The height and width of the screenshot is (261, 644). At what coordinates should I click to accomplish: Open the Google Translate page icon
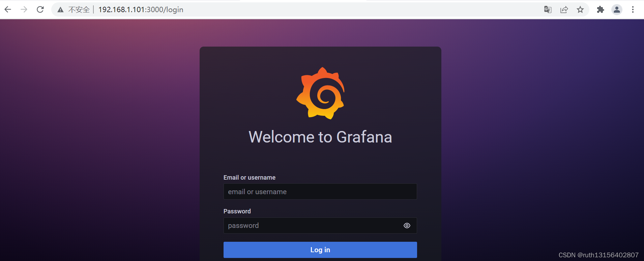[548, 9]
